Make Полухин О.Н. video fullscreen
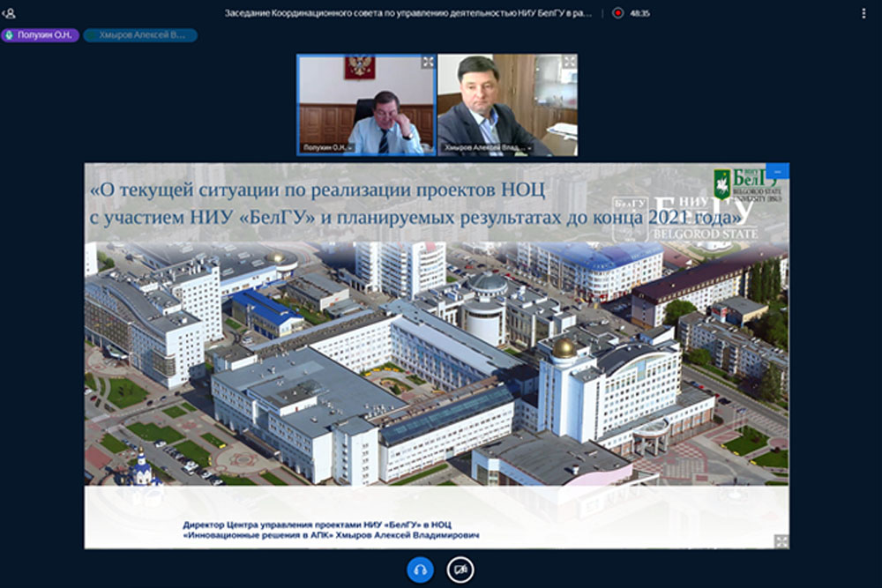 click(x=427, y=63)
